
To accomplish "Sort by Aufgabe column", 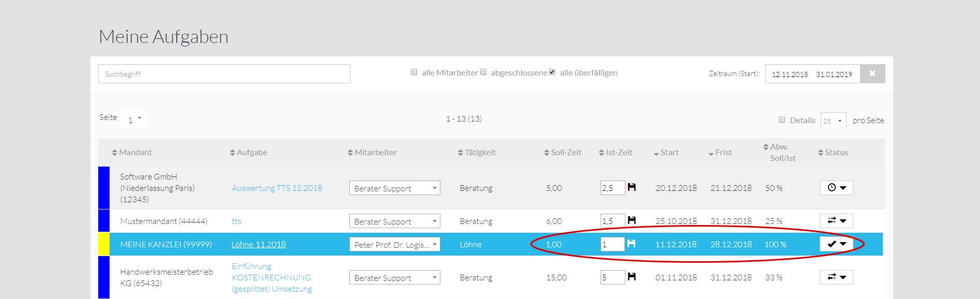I will [x=249, y=153].
